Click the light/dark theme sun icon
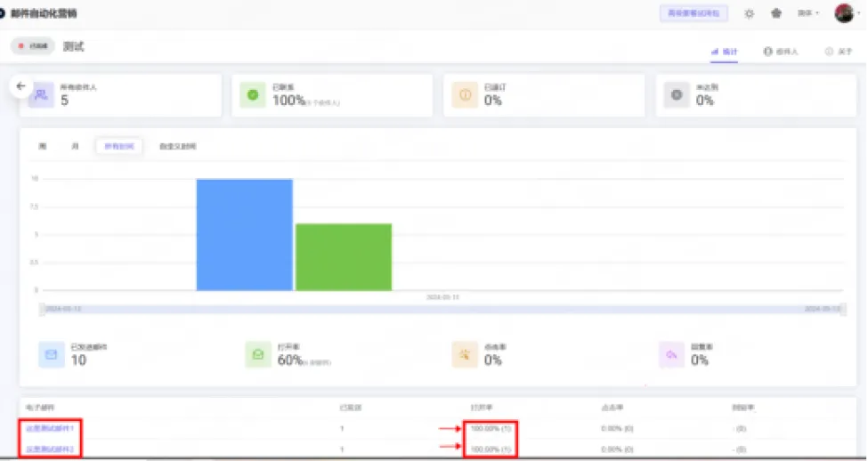 pos(750,13)
